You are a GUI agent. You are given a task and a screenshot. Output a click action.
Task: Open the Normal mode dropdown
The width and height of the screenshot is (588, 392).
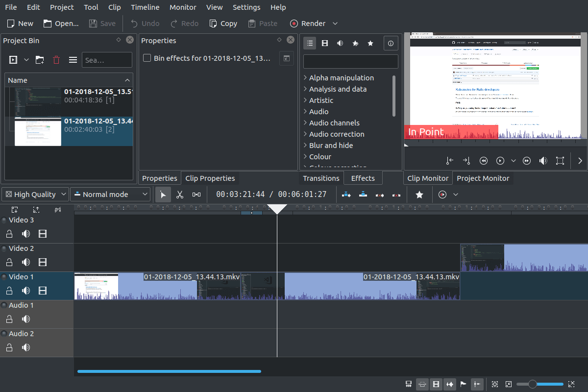click(x=110, y=195)
